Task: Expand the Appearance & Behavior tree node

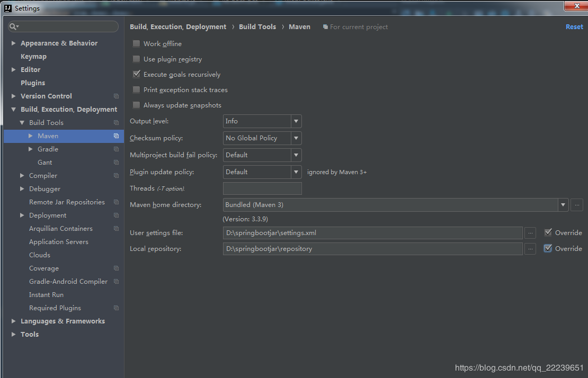Action: (x=14, y=43)
